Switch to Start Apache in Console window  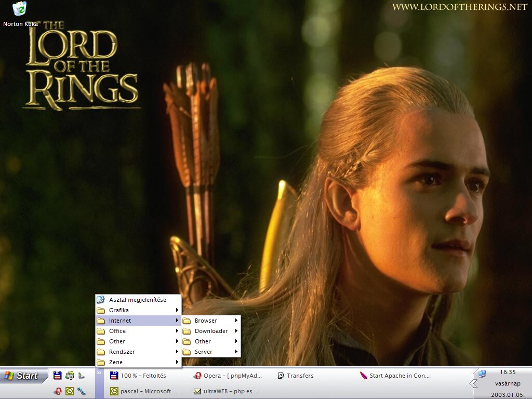395,376
